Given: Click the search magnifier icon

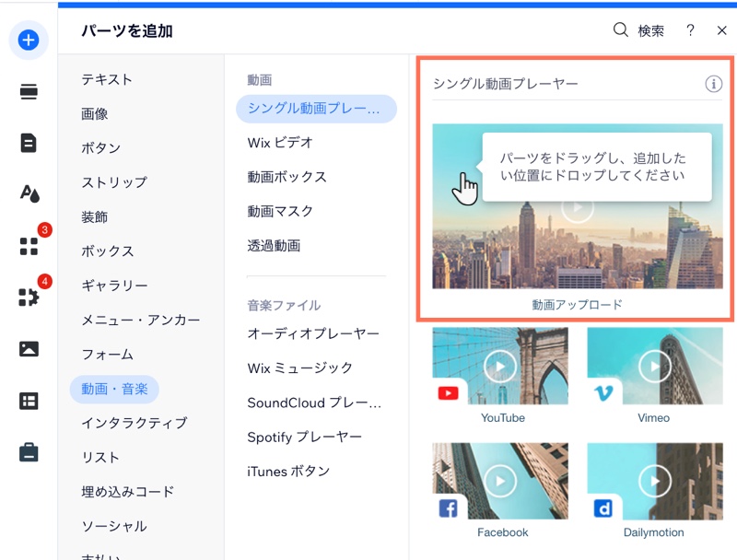Looking at the screenshot, I should [x=620, y=30].
